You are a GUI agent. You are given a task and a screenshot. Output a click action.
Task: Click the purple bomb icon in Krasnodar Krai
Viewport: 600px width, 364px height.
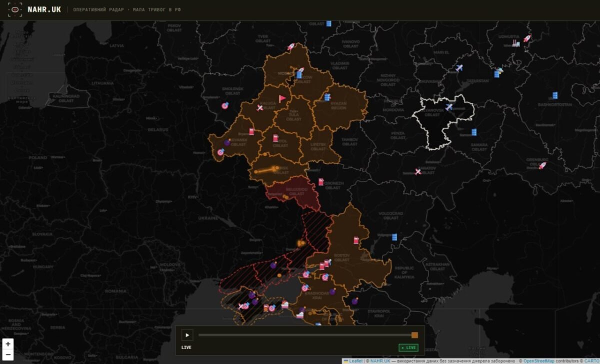[x=332, y=291]
